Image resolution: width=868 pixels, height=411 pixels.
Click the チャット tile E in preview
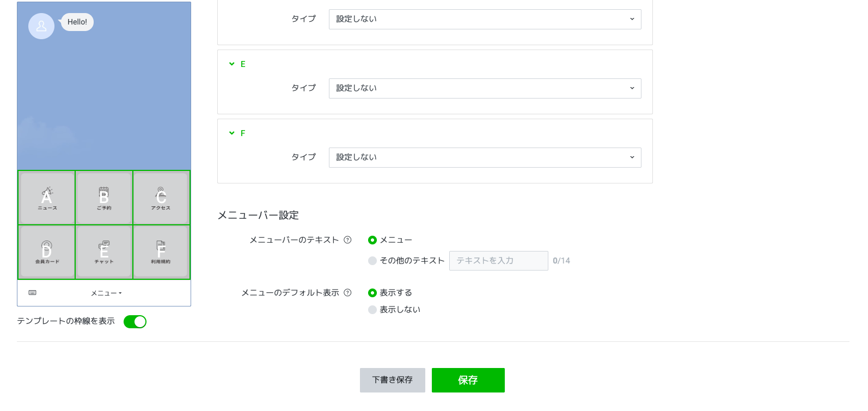(x=104, y=252)
